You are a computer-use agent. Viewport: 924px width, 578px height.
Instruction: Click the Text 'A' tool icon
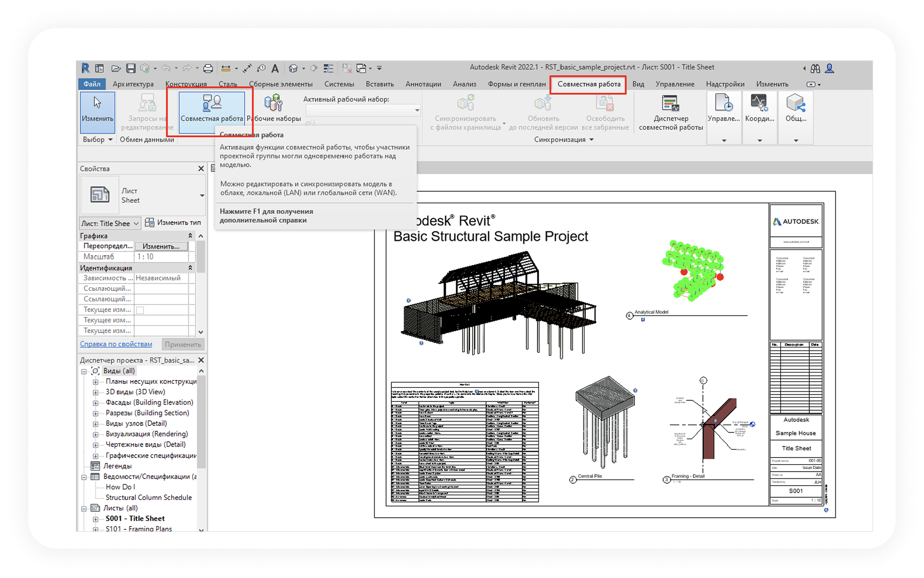(x=275, y=69)
